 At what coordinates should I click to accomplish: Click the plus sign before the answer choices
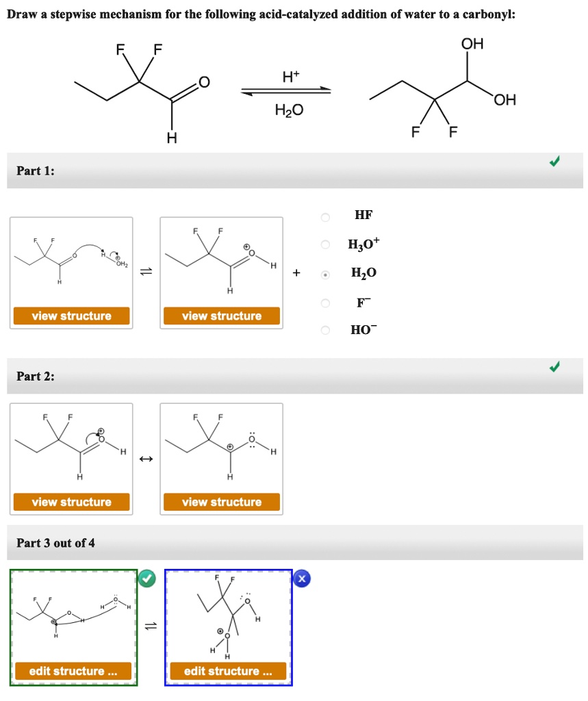pyautogui.click(x=296, y=272)
